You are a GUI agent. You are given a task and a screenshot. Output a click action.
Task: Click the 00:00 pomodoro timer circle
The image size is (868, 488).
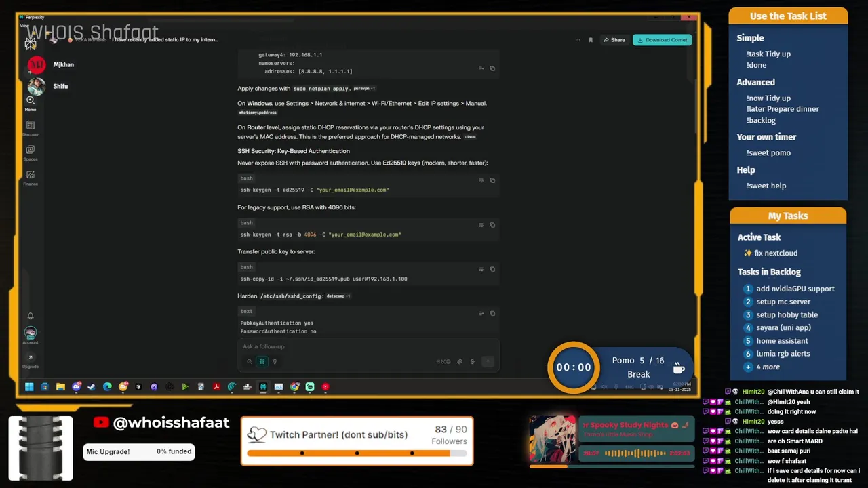[574, 367]
